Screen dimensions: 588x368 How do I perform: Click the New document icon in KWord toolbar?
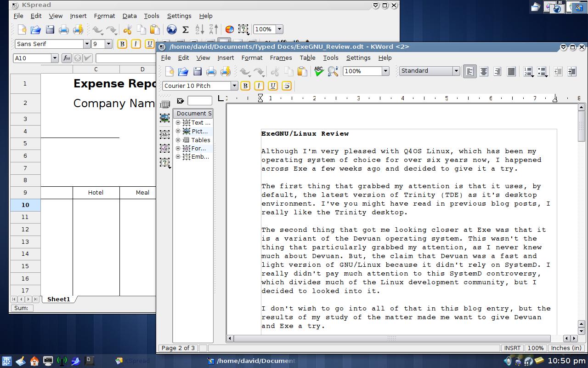pos(170,71)
